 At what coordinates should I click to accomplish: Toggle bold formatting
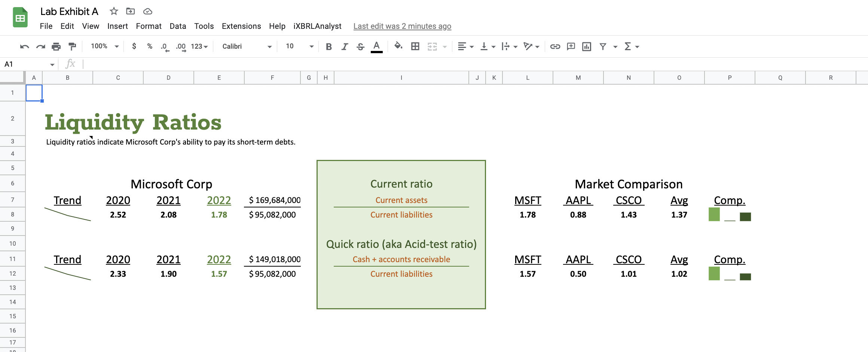[329, 46]
